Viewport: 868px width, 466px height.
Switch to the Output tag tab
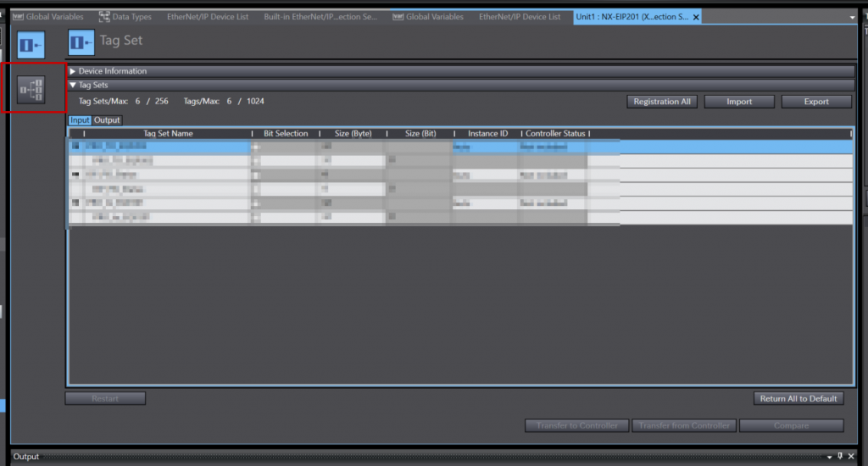pyautogui.click(x=107, y=120)
